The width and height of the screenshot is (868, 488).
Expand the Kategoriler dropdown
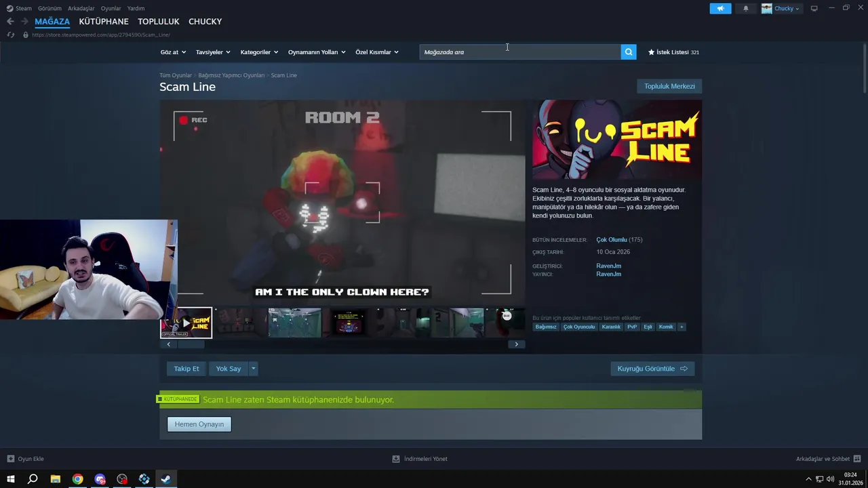tap(259, 52)
